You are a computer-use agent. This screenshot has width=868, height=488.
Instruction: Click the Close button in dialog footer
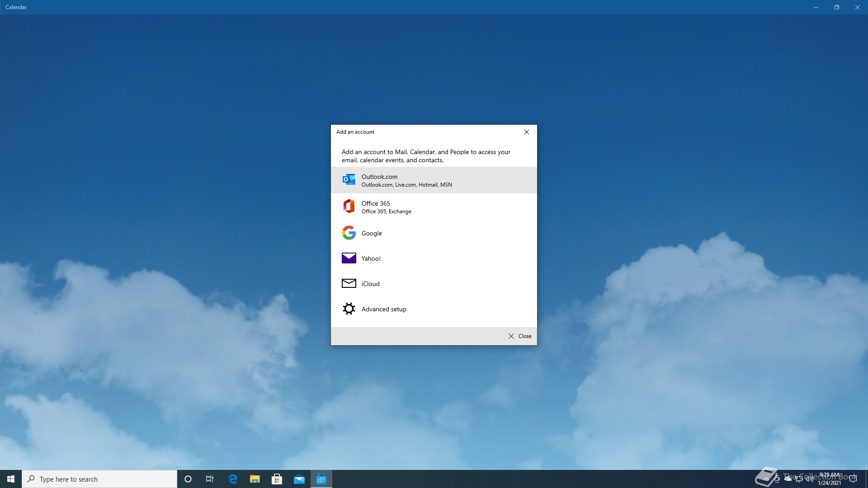pos(520,336)
